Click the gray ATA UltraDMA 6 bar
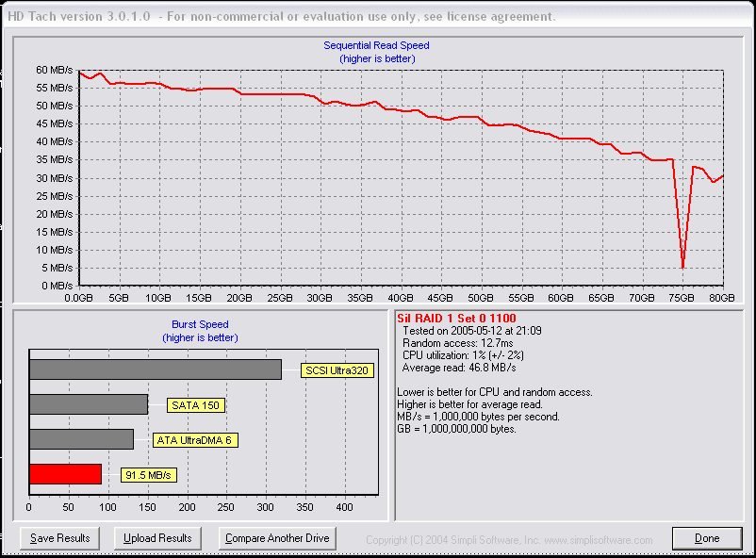The height and width of the screenshot is (558, 756). coord(81,439)
